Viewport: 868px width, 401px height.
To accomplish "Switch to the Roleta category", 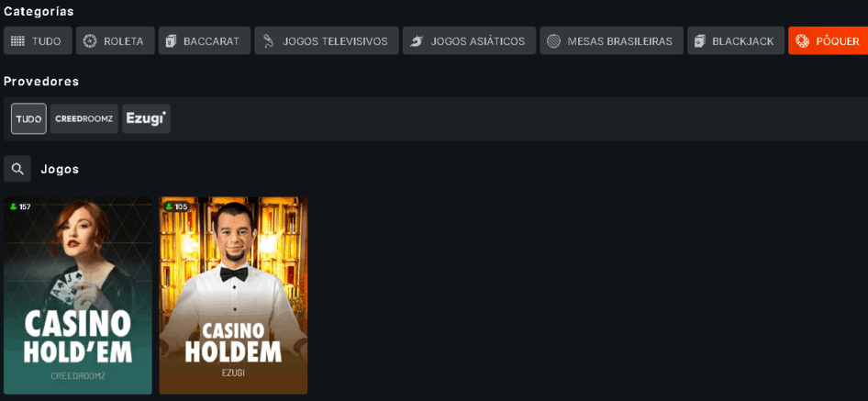I will (115, 41).
